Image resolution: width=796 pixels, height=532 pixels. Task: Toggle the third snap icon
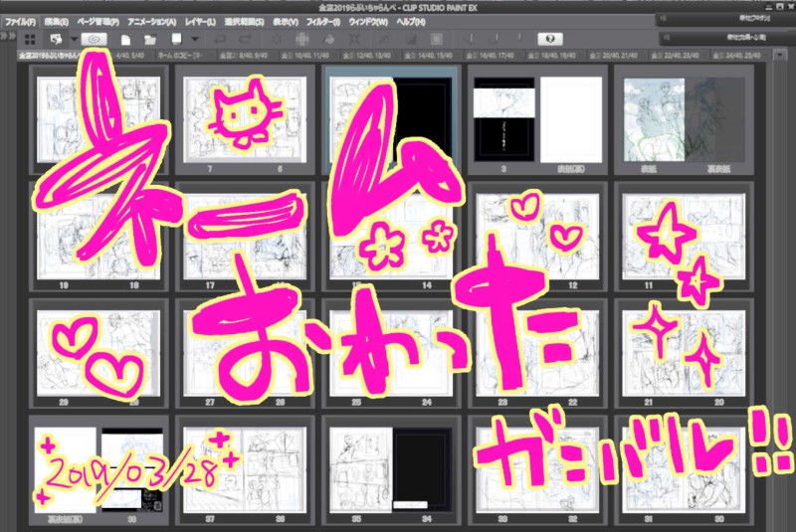point(518,39)
